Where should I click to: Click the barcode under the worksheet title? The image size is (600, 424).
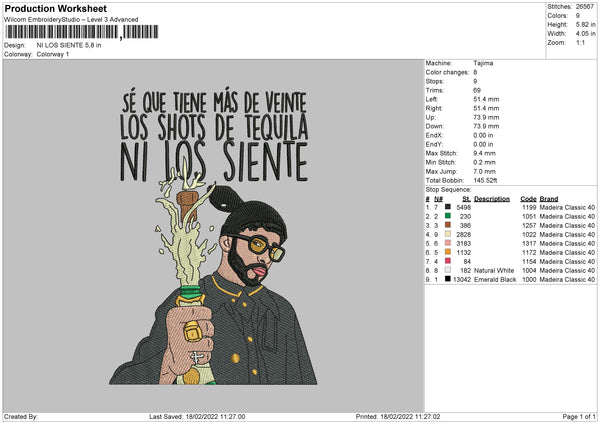coord(81,32)
